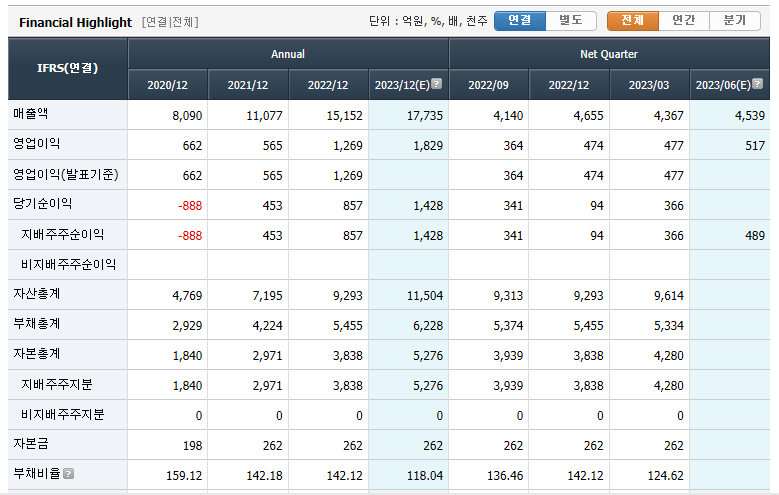Click the 자산총계 row label
Image resolution: width=779 pixels, height=495 pixels.
pyautogui.click(x=37, y=294)
